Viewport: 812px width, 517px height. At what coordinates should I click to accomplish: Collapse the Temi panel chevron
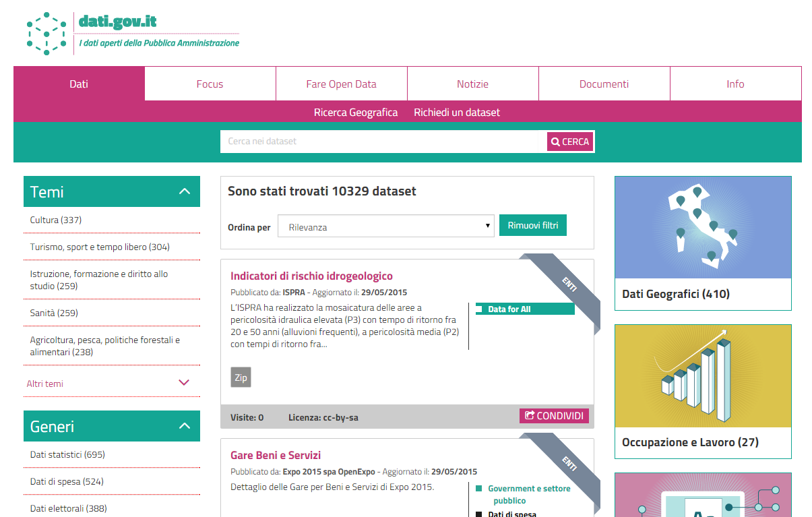[185, 192]
